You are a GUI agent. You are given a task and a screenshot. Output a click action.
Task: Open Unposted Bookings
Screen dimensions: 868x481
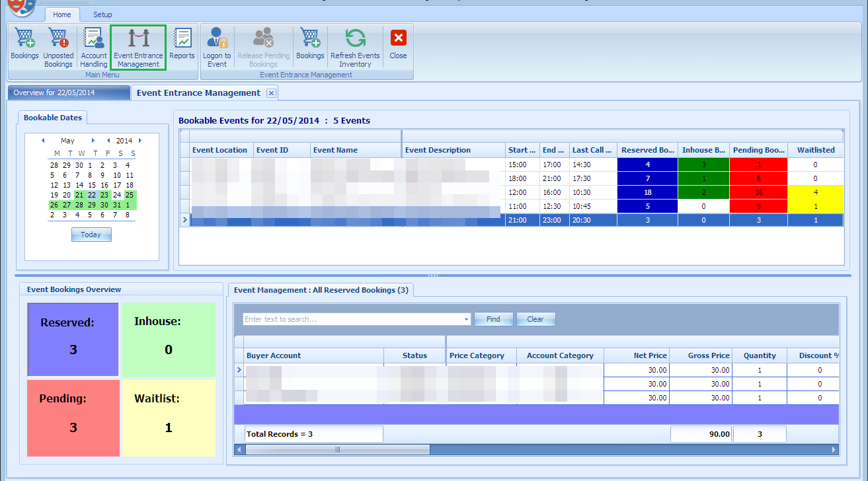click(x=58, y=47)
